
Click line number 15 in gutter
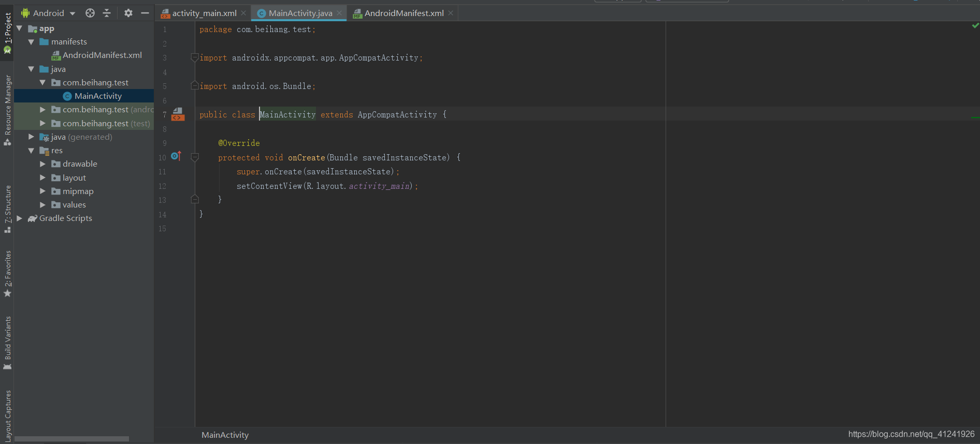[x=163, y=229]
